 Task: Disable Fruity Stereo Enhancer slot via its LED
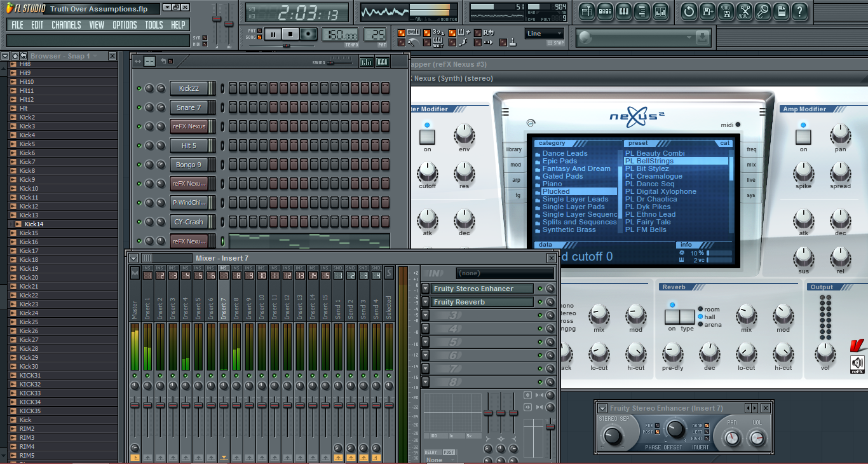540,289
